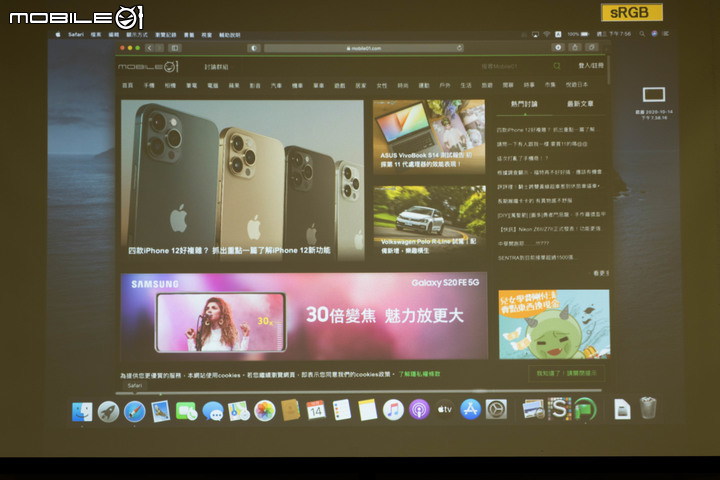Screen dimensions: 720x480
Task: Click 登入/註冊 link
Action: (x=591, y=66)
